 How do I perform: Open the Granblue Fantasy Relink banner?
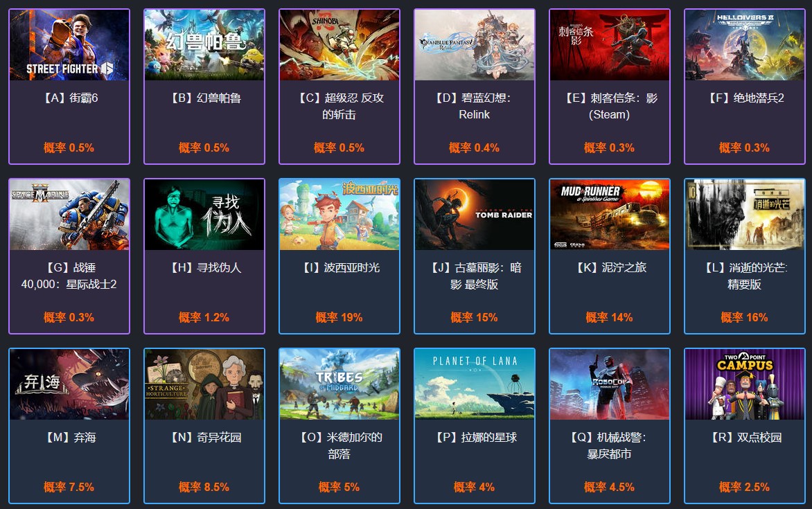(475, 45)
